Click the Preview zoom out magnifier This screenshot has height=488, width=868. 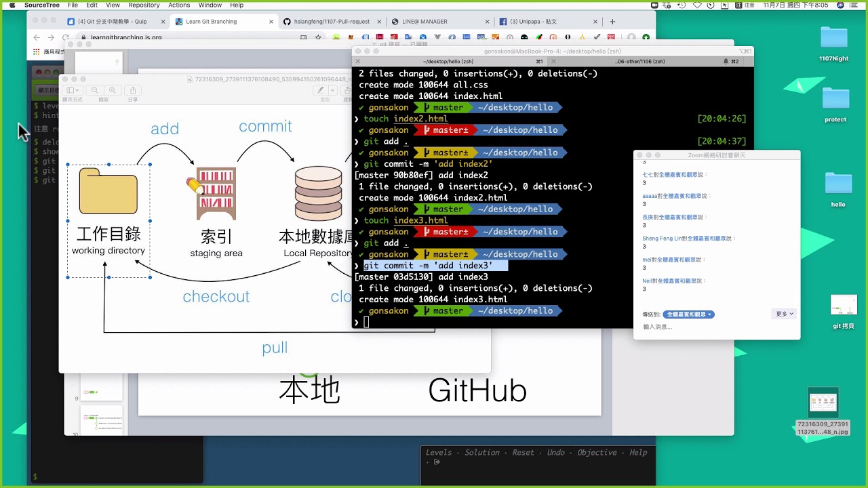coord(95,90)
